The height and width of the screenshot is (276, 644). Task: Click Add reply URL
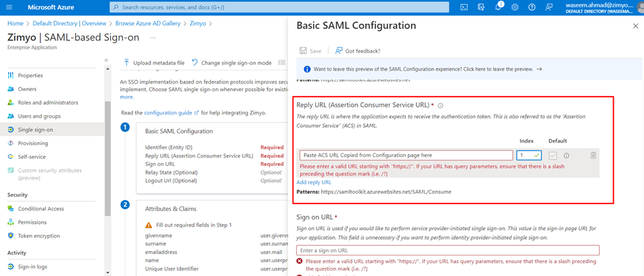pyautogui.click(x=314, y=182)
